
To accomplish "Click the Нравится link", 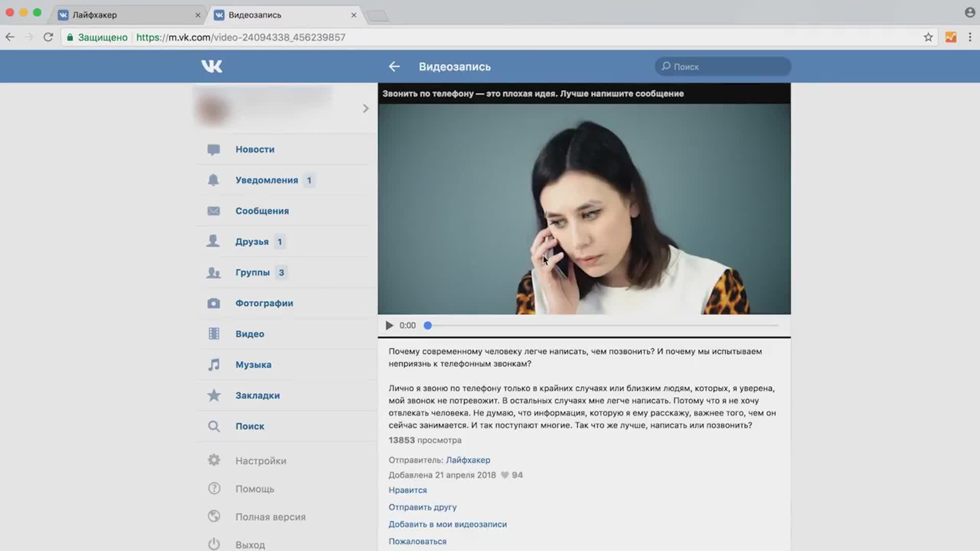I will point(407,490).
